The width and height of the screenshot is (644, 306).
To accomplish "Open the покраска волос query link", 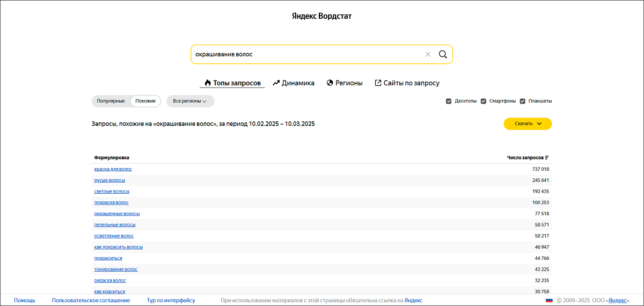I will pos(111,202).
